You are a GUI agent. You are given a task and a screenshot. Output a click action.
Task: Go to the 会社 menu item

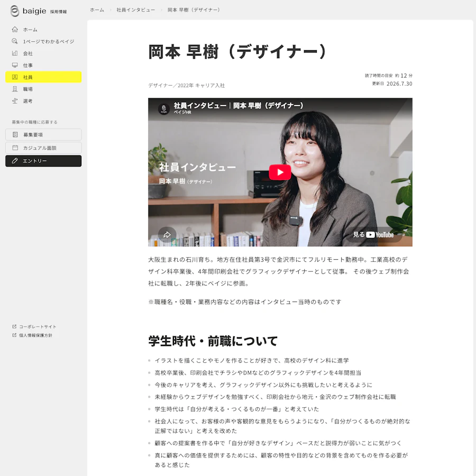(x=43, y=53)
